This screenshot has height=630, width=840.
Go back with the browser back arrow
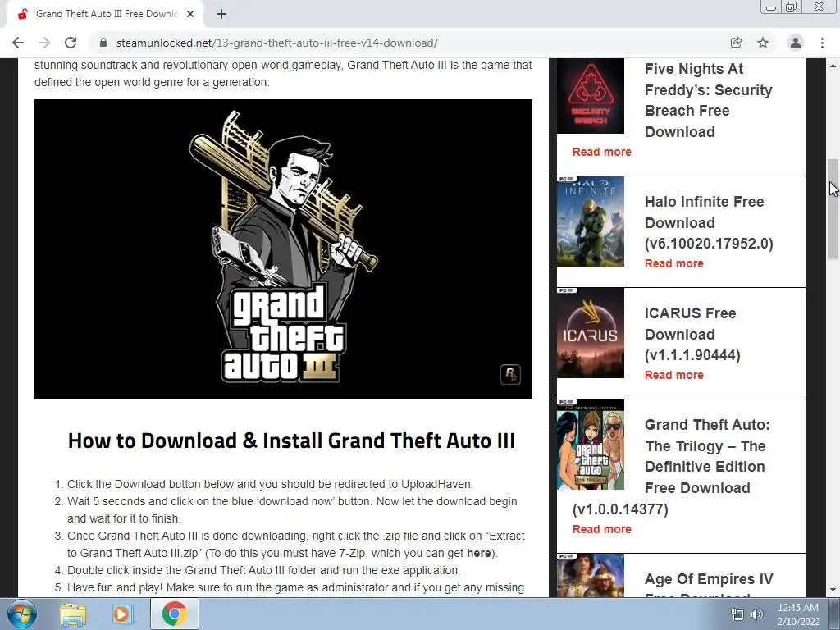[x=18, y=43]
